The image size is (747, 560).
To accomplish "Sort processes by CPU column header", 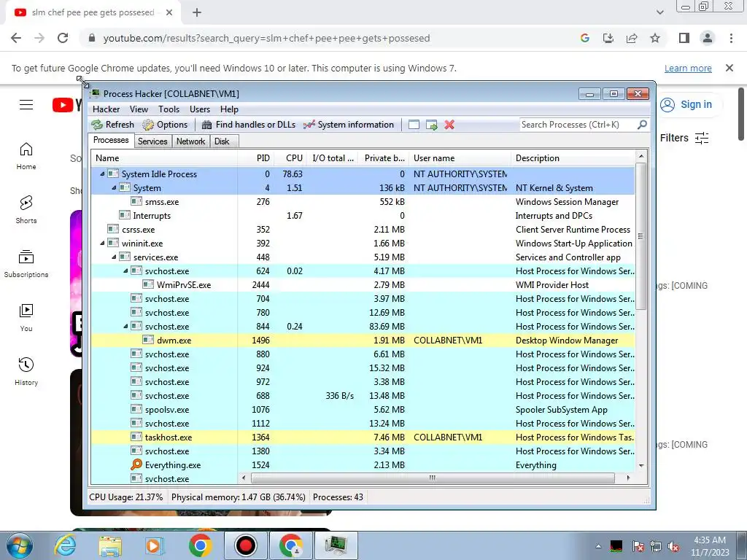I will pyautogui.click(x=292, y=158).
